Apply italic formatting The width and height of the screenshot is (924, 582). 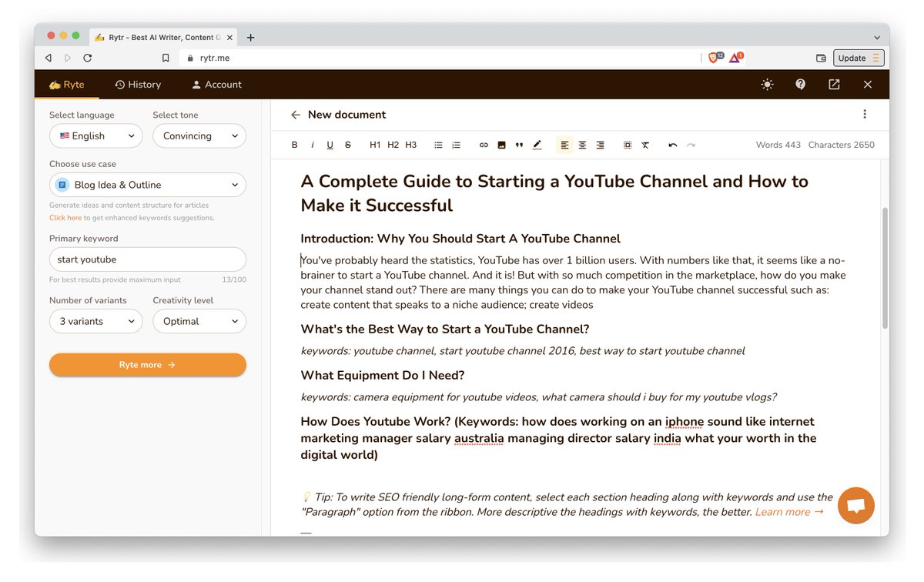[x=313, y=145]
